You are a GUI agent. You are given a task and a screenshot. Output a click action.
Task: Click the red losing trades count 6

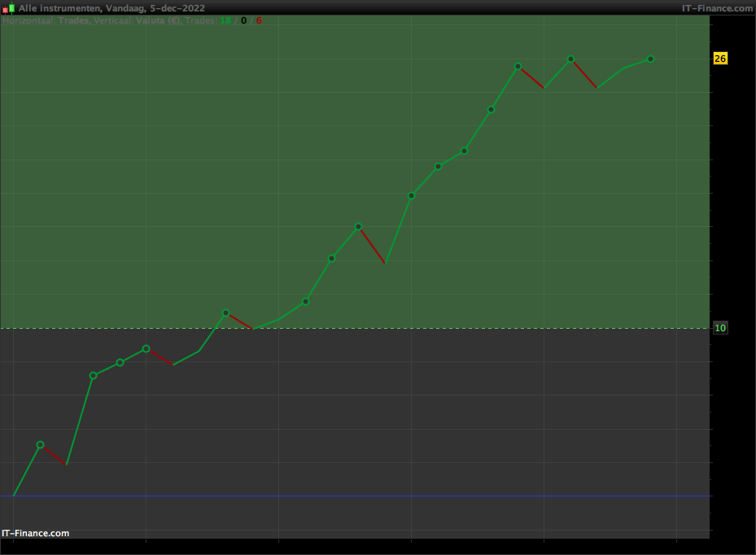[259, 20]
